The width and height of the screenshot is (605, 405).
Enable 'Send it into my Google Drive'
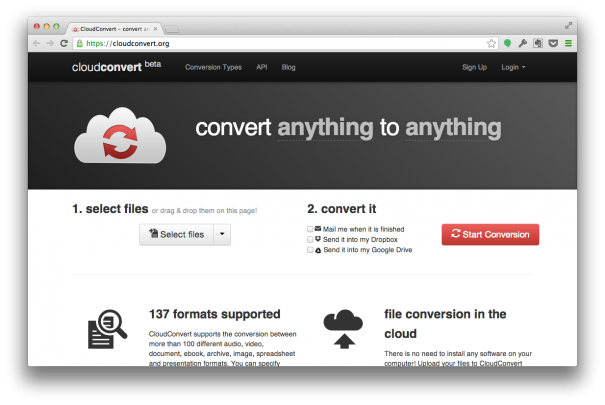(x=310, y=250)
